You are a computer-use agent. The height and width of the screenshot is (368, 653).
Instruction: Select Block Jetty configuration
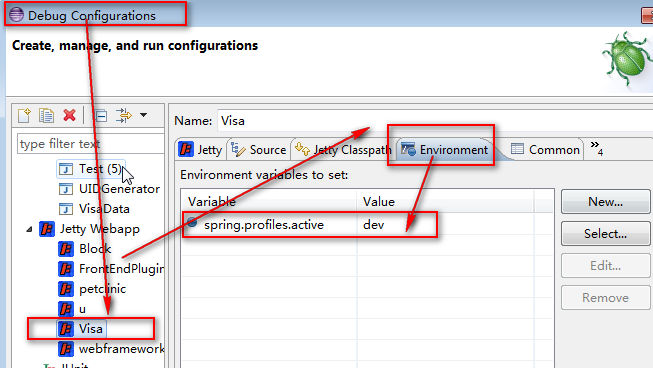(x=95, y=249)
